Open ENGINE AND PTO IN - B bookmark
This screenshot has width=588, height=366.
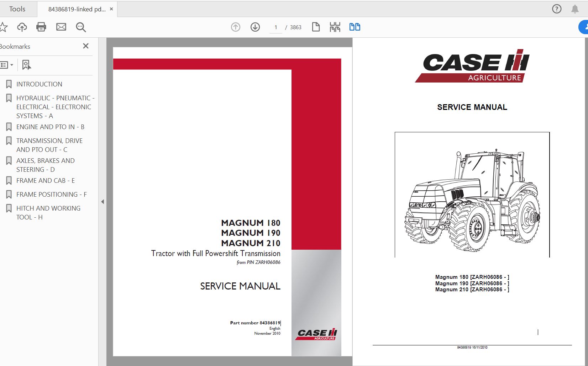[50, 127]
